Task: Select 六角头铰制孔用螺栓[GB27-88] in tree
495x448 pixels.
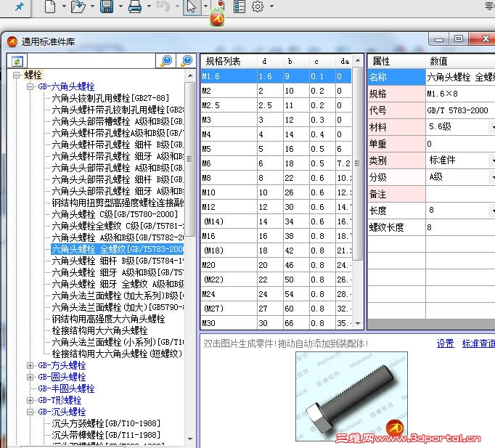Action: 110,98
